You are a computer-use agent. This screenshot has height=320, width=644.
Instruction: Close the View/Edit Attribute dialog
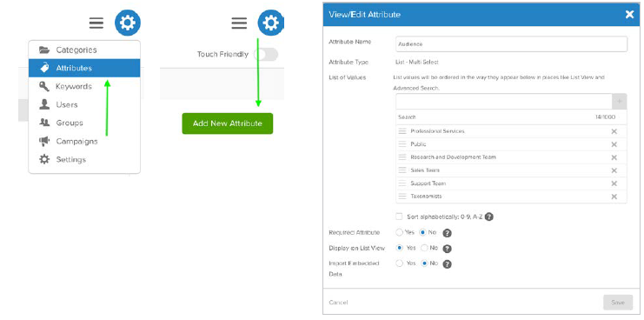point(629,15)
